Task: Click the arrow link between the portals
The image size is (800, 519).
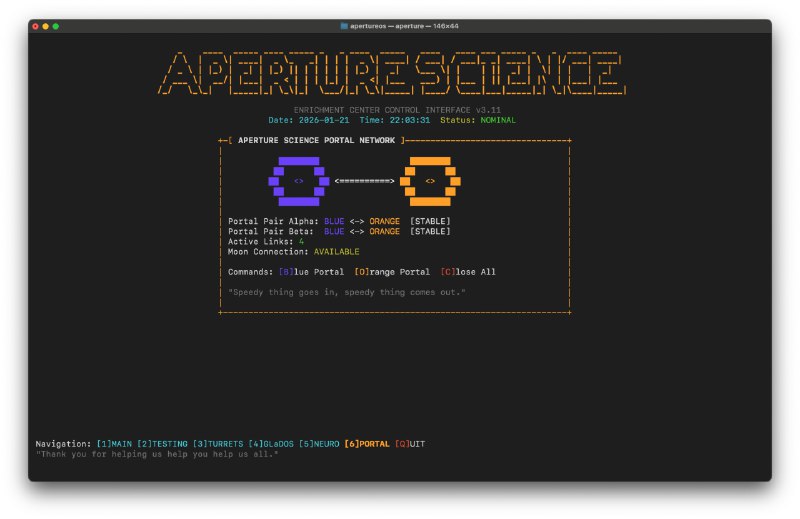Action: (364, 181)
